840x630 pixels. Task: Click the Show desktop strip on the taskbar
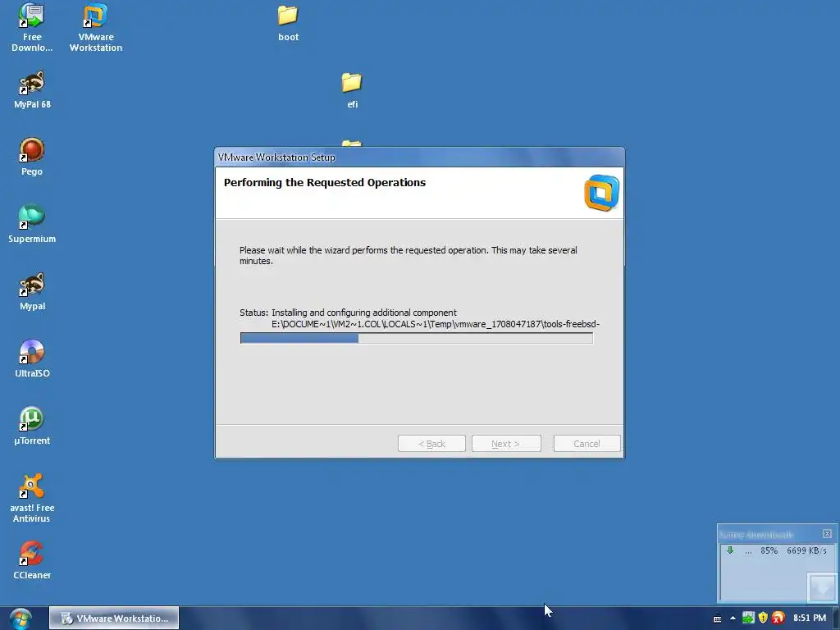pyautogui.click(x=836, y=619)
